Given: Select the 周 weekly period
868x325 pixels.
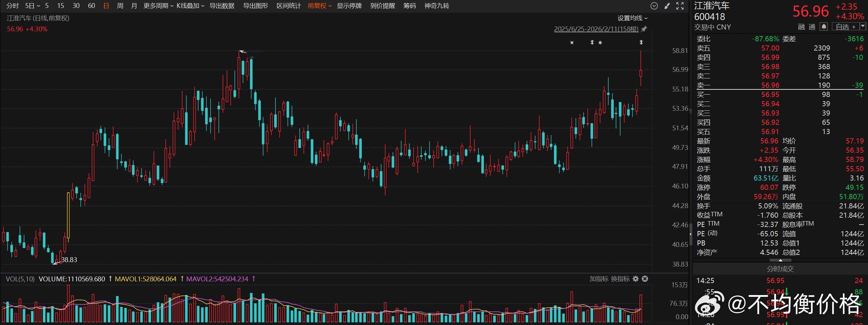Looking at the screenshot, I should (120, 6).
